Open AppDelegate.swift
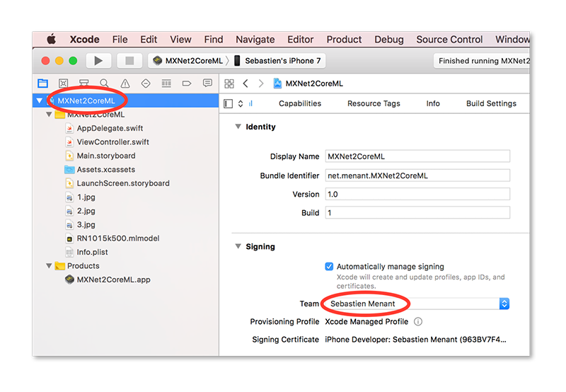Screen dimensions: 566x392 tap(110, 128)
